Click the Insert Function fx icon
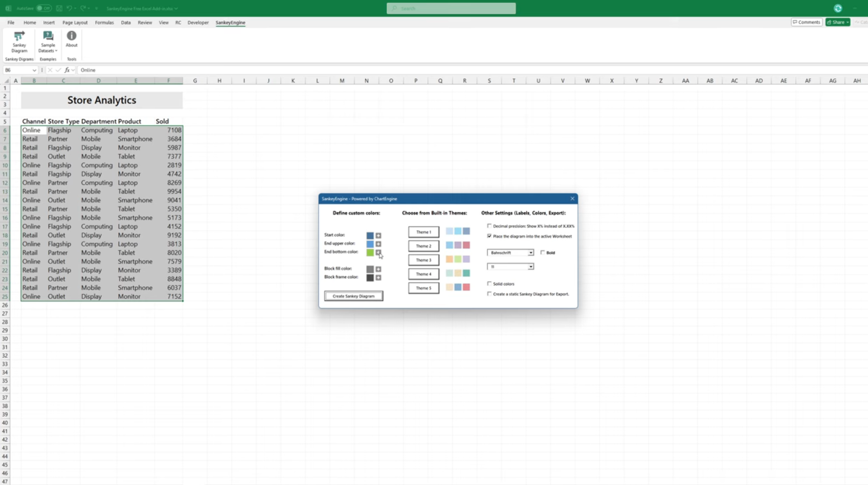 (67, 70)
